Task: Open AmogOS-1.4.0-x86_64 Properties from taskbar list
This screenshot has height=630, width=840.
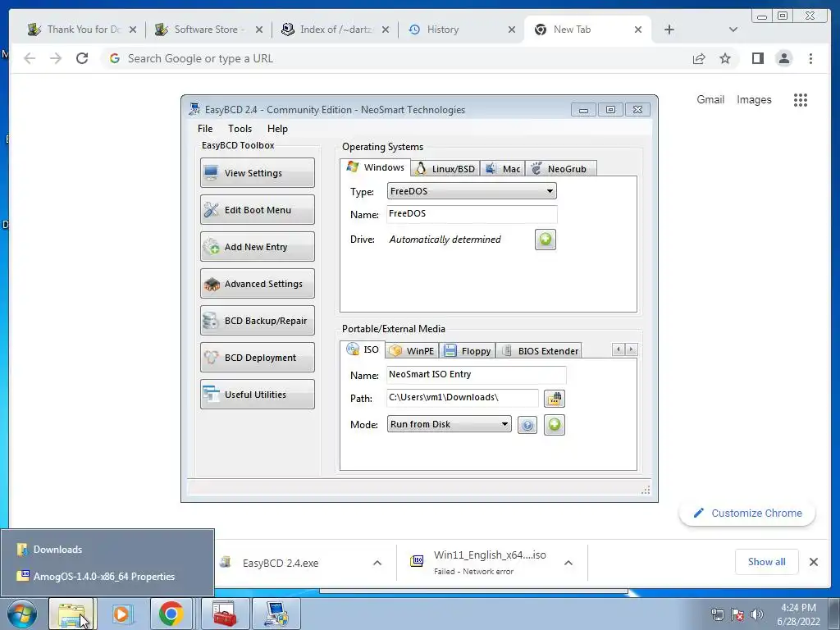Action: click(x=107, y=577)
